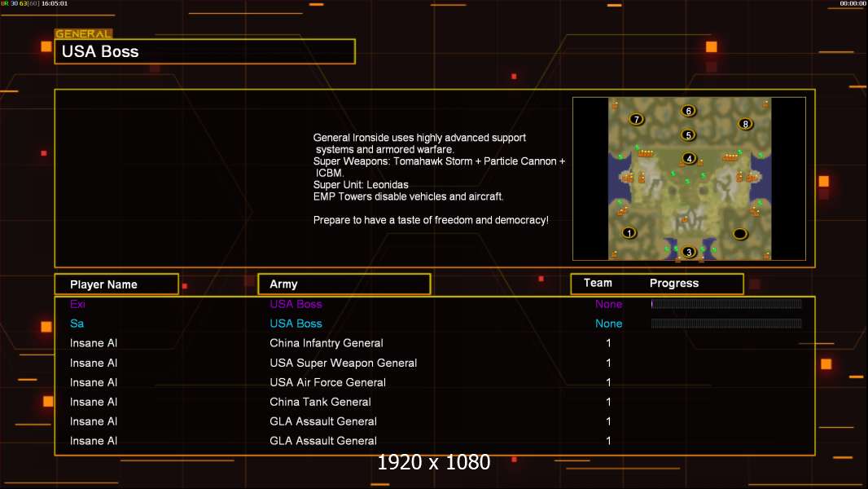
Task: Select start position 5 on the map
Action: pyautogui.click(x=688, y=134)
